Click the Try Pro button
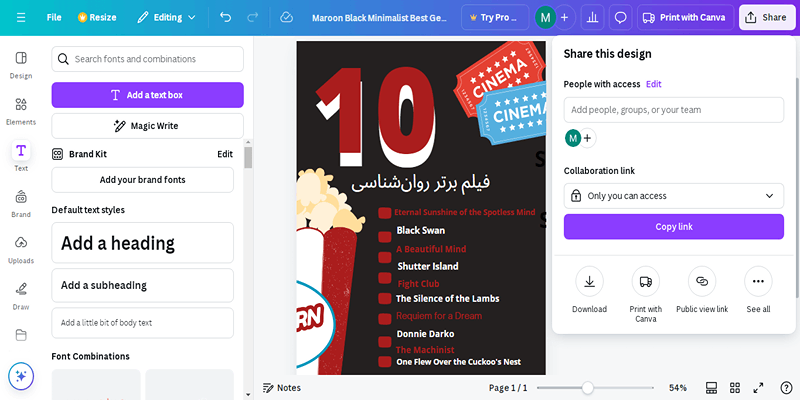The width and height of the screenshot is (800, 400). (x=495, y=17)
